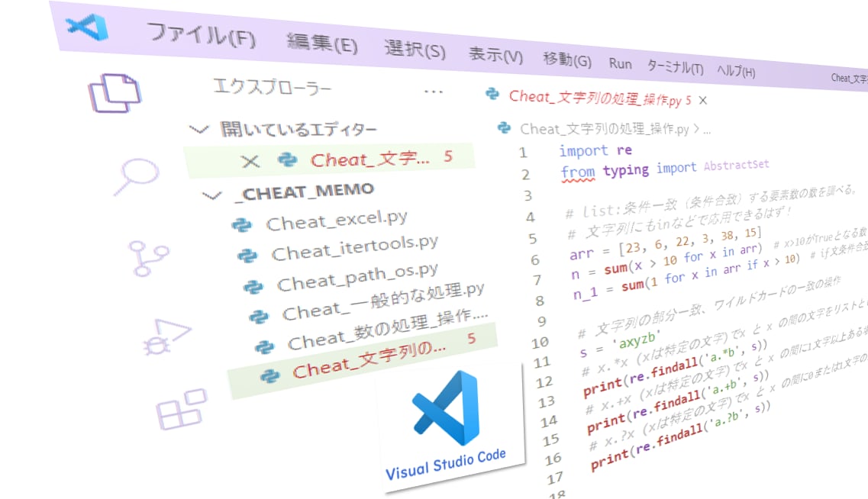This screenshot has width=868, height=499.
Task: Open Cheat_excel.py in the explorer
Action: (337, 221)
